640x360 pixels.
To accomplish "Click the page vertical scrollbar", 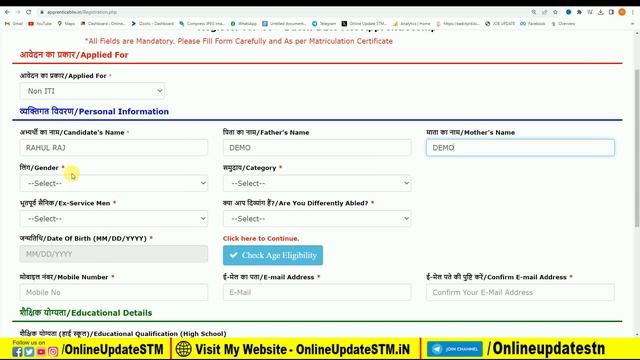I will [637, 149].
